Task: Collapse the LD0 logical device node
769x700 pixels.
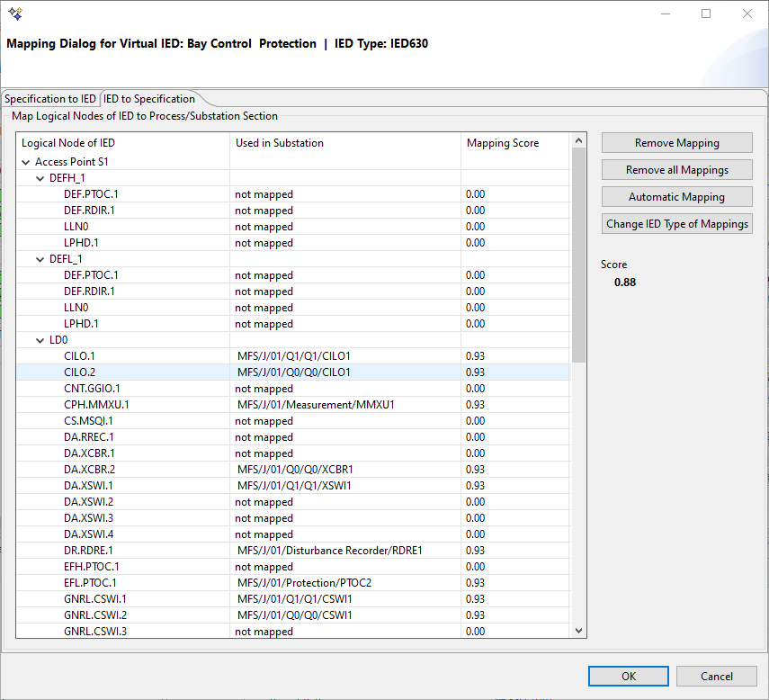Action: (x=40, y=341)
